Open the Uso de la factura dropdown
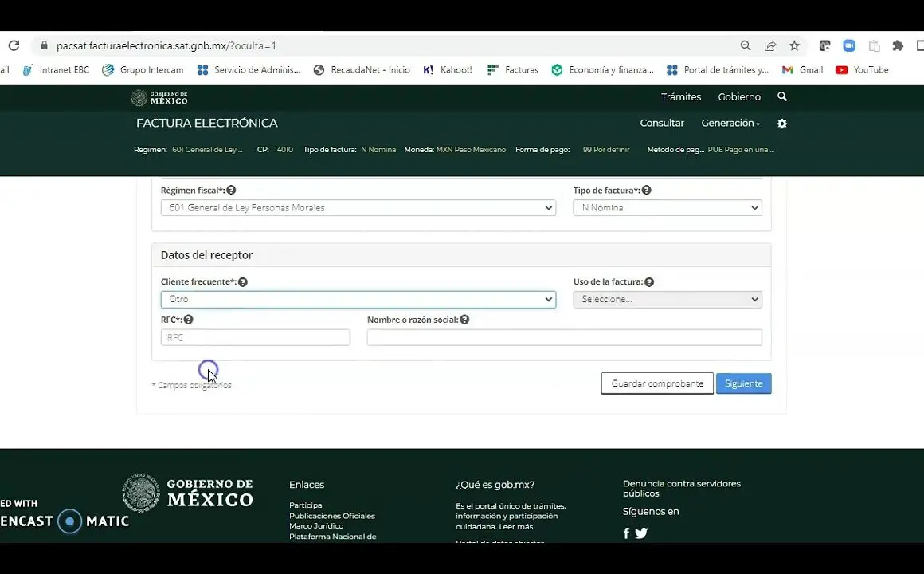Image resolution: width=924 pixels, height=574 pixels. 668,299
